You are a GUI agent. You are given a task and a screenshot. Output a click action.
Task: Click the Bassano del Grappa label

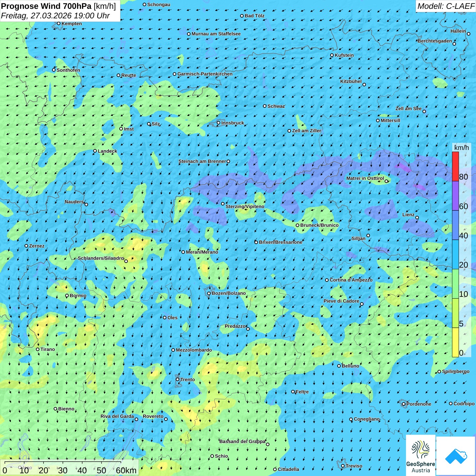coord(242,441)
